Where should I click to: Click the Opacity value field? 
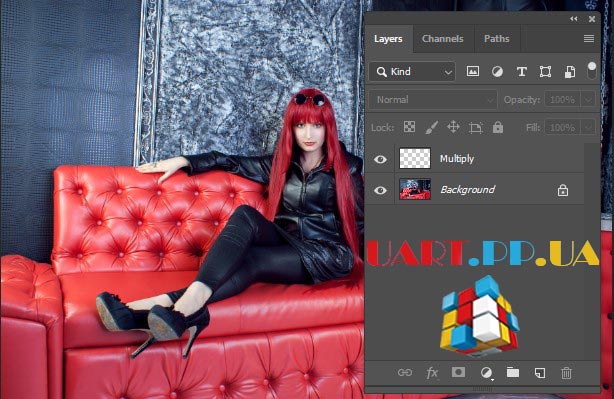[562, 99]
